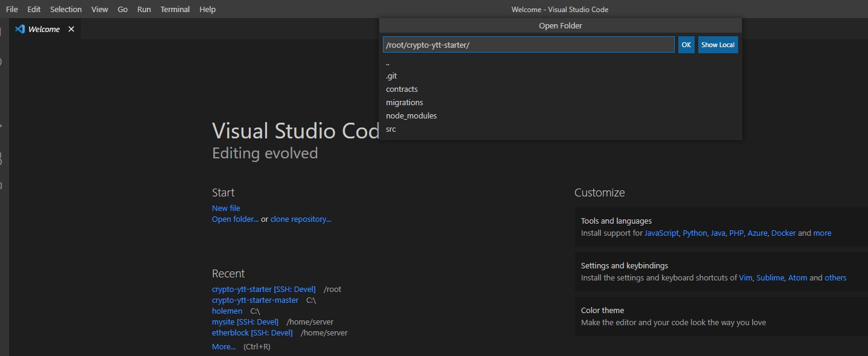Click the 'more' tools and languages link
This screenshot has height=356, width=868.
pos(822,233)
